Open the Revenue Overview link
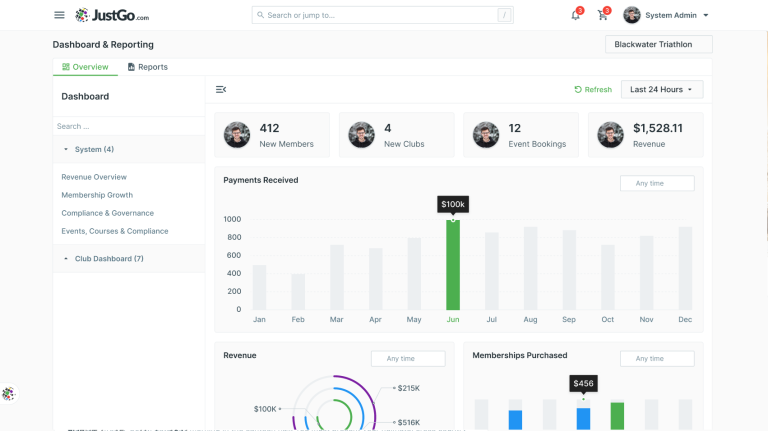Image resolution: width=768 pixels, height=431 pixels. tap(94, 177)
